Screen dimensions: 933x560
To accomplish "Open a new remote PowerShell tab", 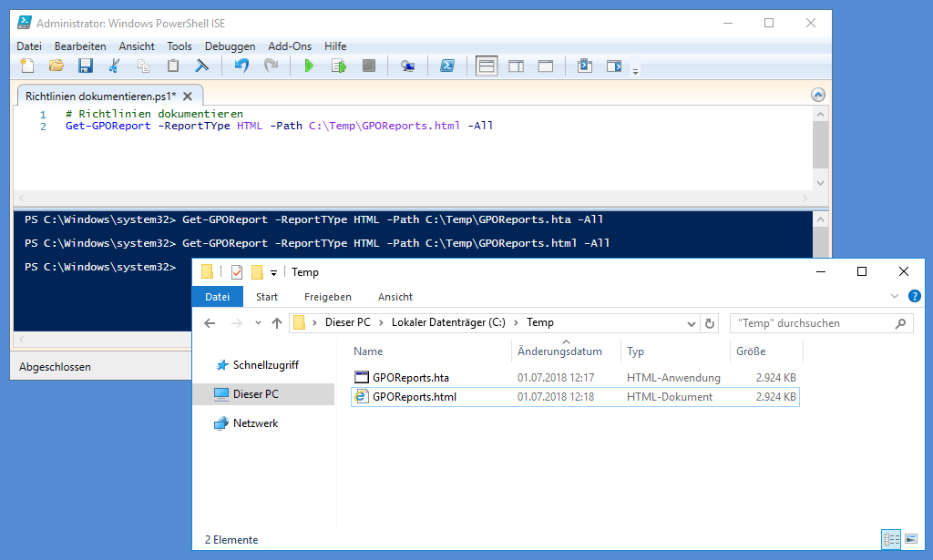I will coord(407,66).
